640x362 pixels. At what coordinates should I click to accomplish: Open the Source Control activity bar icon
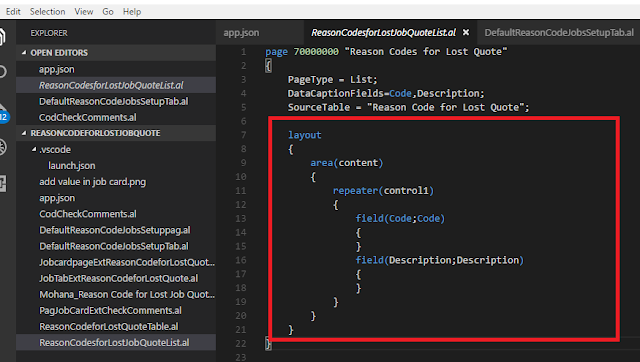(x=3, y=112)
